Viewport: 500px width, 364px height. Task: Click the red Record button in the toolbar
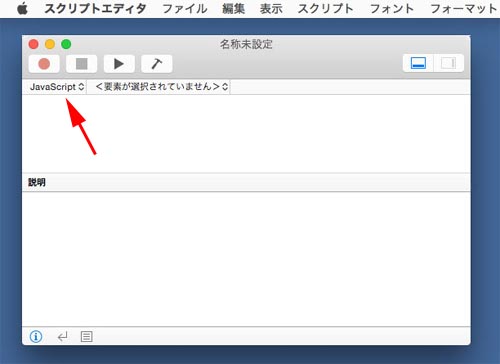tap(44, 64)
